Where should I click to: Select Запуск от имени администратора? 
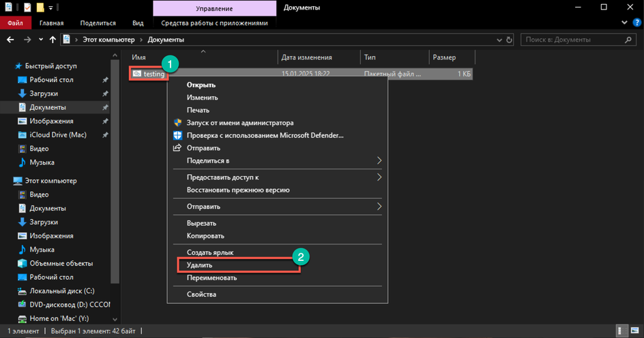point(277,122)
